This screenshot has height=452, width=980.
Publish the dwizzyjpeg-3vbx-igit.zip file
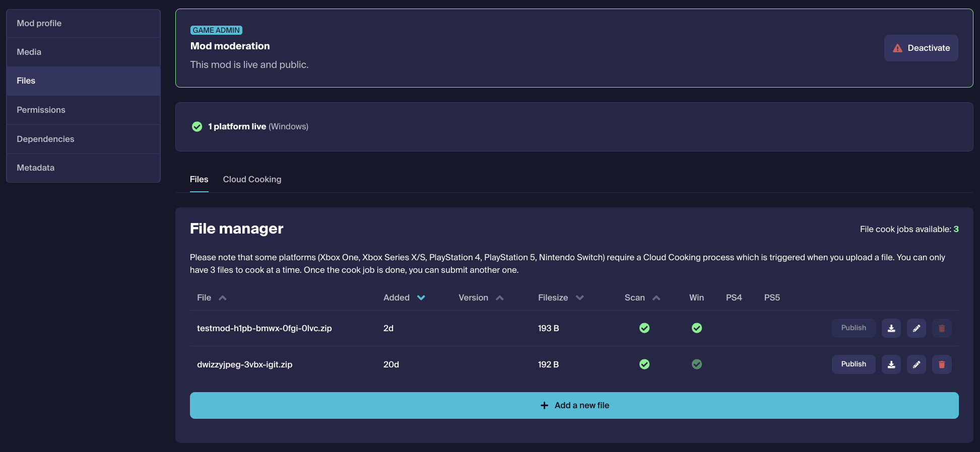(854, 364)
